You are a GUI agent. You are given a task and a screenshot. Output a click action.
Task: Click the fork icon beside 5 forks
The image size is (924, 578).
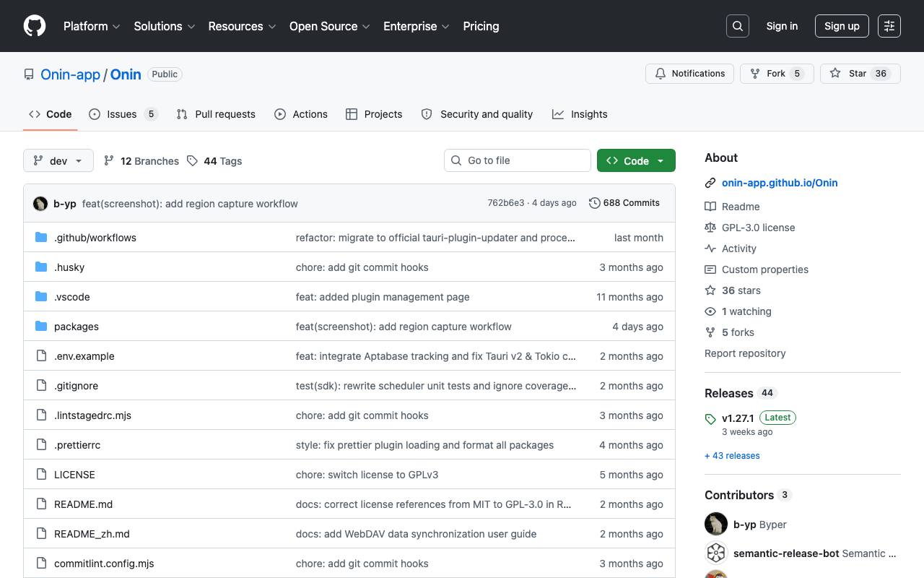tap(710, 332)
